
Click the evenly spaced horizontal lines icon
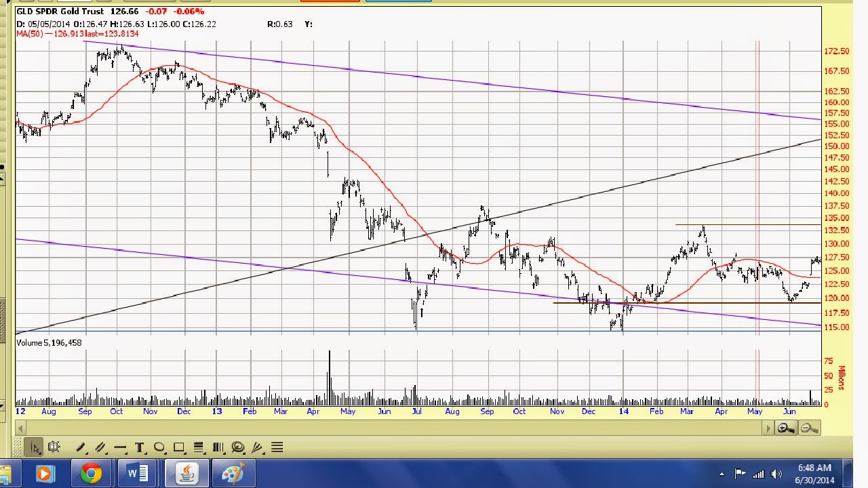pyautogui.click(x=277, y=447)
